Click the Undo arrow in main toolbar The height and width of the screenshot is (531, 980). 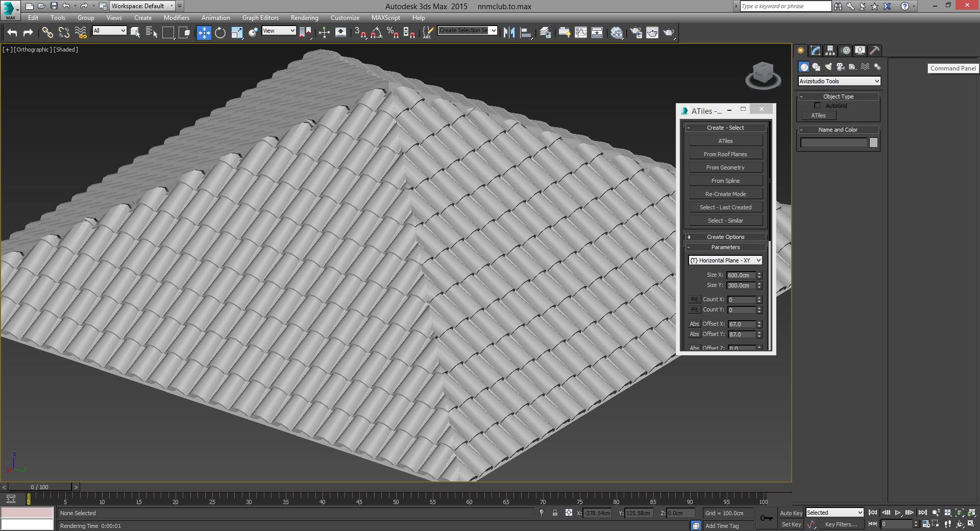click(x=12, y=33)
